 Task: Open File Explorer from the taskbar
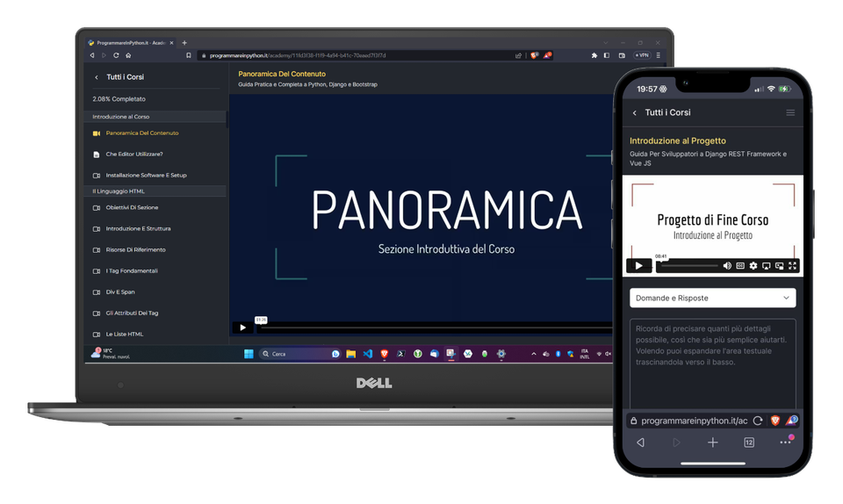351,354
